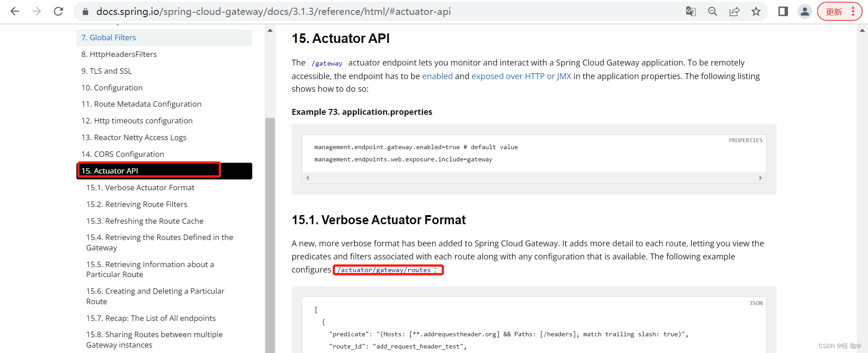This screenshot has height=353, width=868.
Task: Share this page via share icon
Action: (734, 11)
